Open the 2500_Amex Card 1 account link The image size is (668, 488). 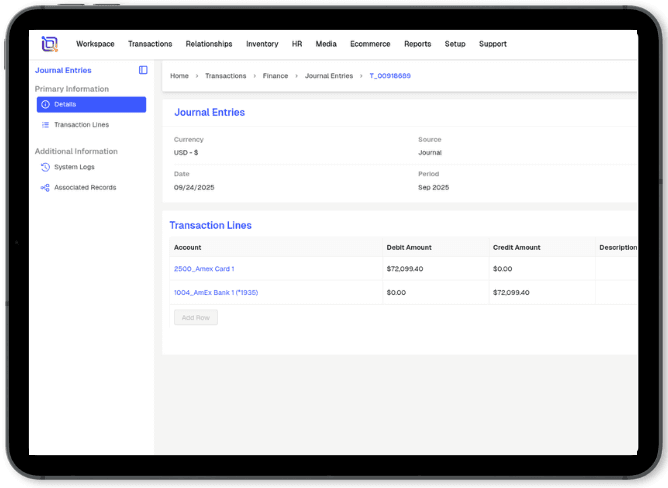204,269
